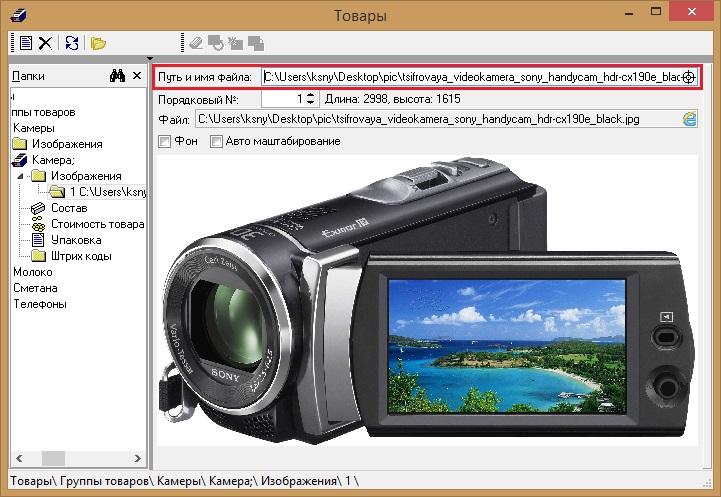Open file in Internet Explorer icon

pos(689,119)
